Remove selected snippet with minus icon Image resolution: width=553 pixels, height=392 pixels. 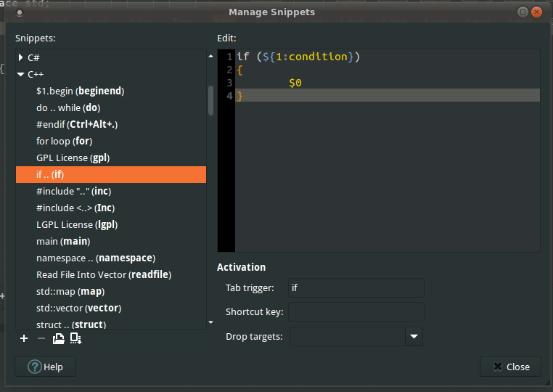tap(41, 338)
